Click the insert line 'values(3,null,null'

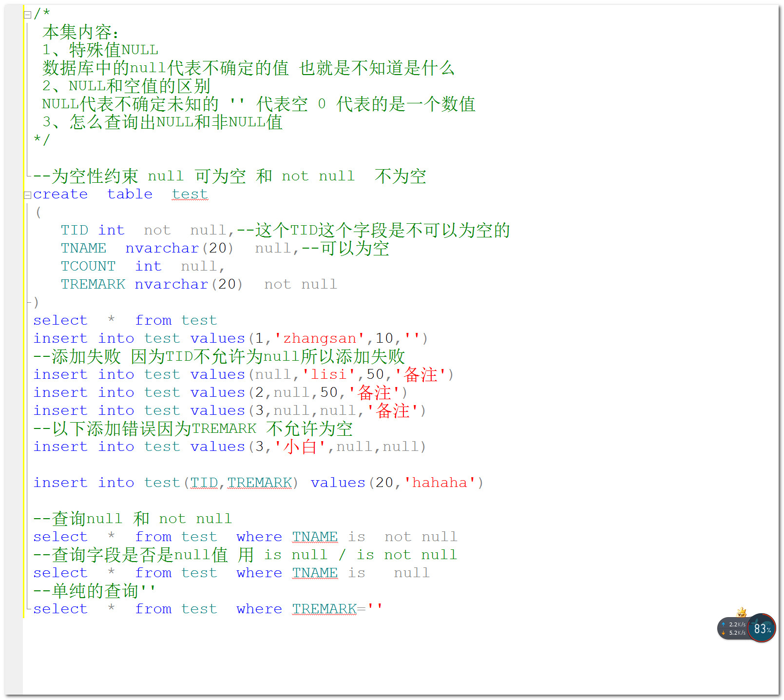229,411
